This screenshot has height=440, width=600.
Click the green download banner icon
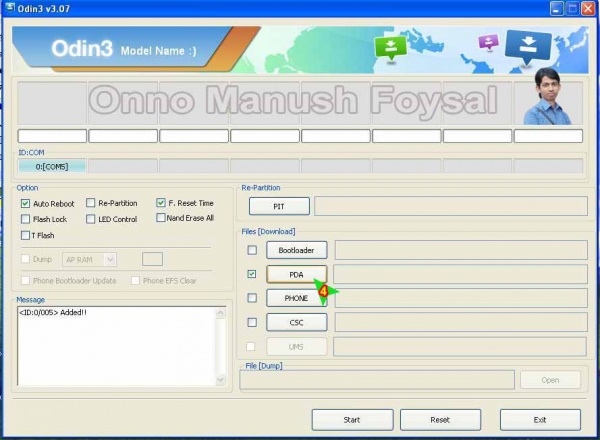(x=390, y=48)
